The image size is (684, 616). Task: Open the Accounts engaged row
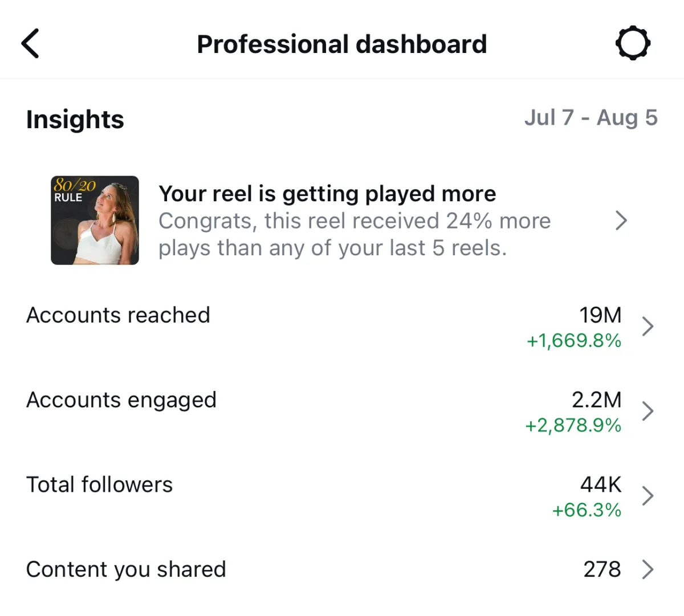342,411
